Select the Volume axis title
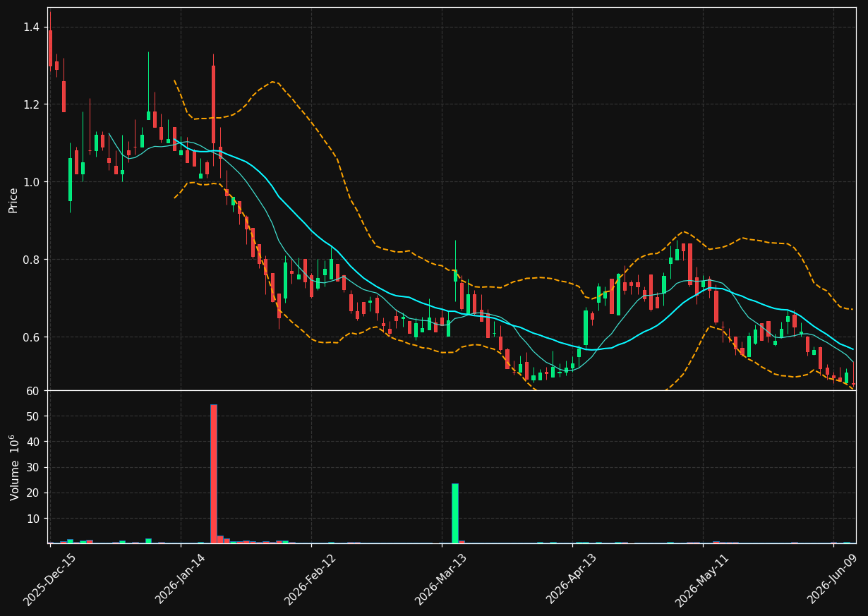The height and width of the screenshot is (616, 868). click(x=14, y=467)
